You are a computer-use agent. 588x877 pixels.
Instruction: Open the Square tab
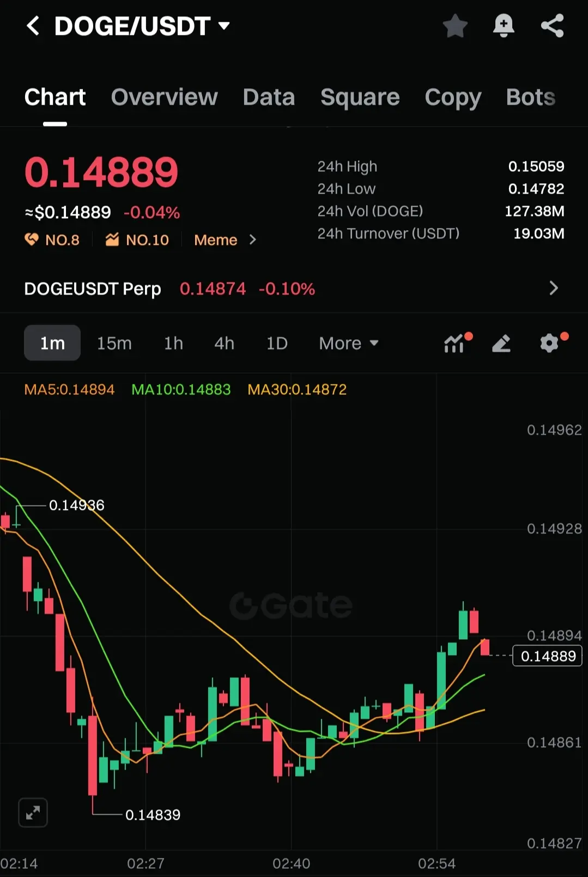pyautogui.click(x=360, y=97)
